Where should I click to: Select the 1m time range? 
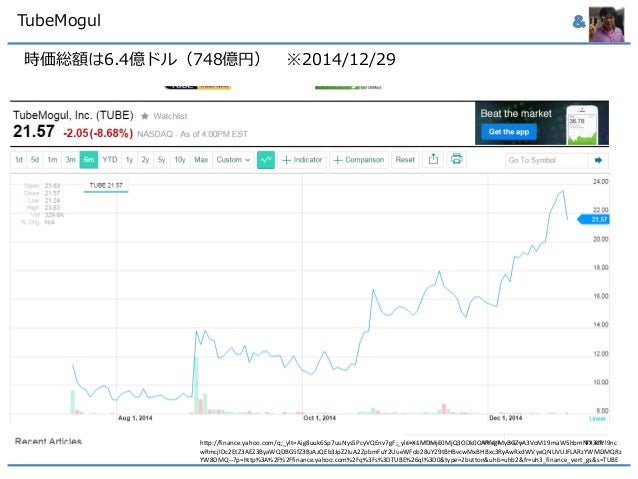pos(52,160)
